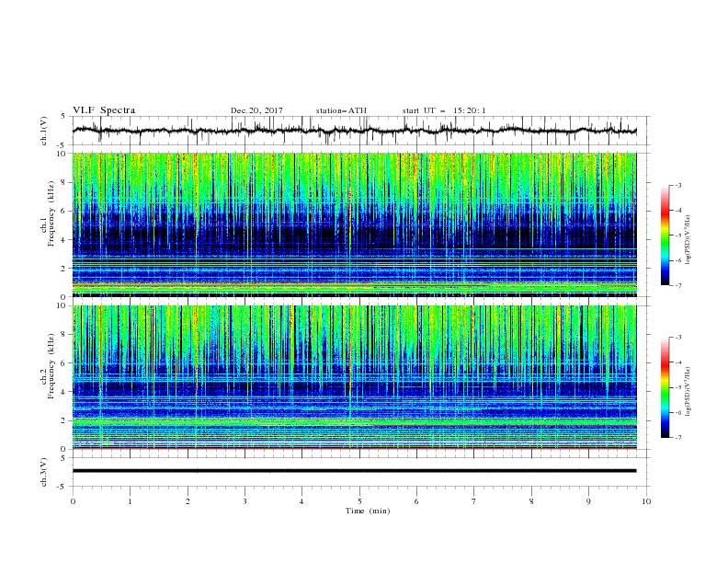Click the "5" tick on the ch.3(V) axis

[63, 458]
